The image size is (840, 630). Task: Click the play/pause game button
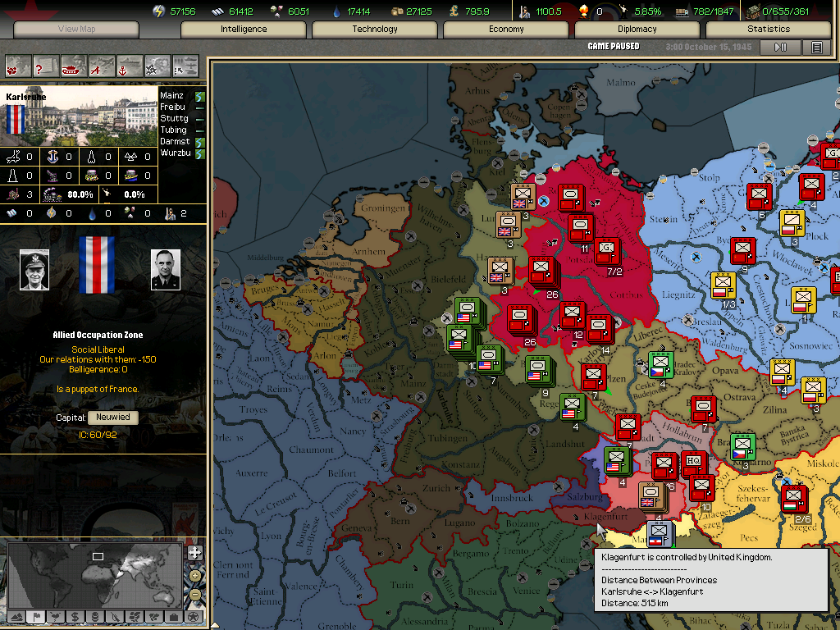point(780,48)
